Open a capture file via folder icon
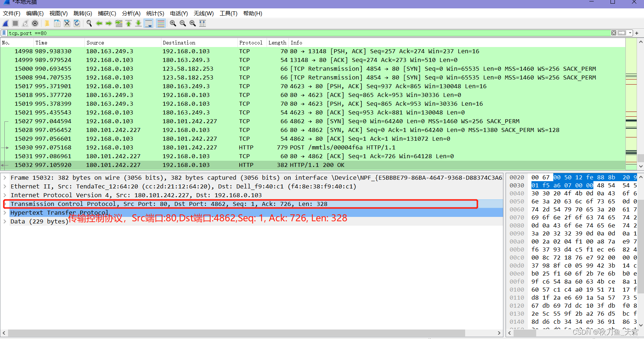The height and width of the screenshot is (339, 644). pos(47,23)
